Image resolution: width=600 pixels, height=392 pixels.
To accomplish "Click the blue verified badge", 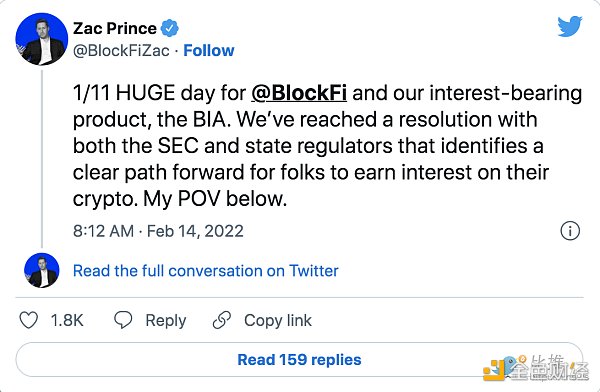I will [170, 28].
